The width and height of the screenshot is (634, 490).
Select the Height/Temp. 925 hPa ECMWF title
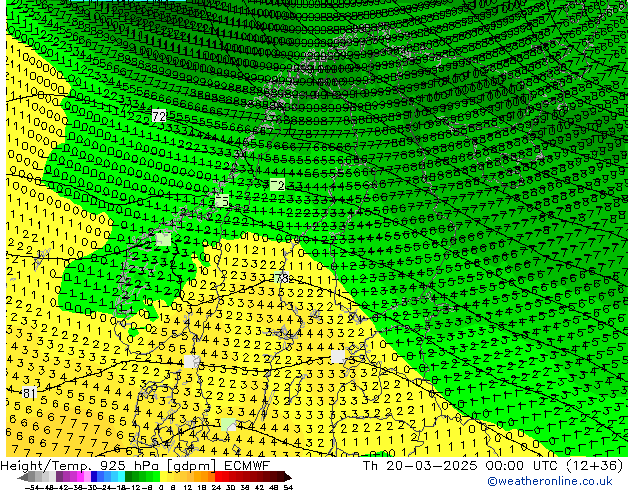point(135,466)
